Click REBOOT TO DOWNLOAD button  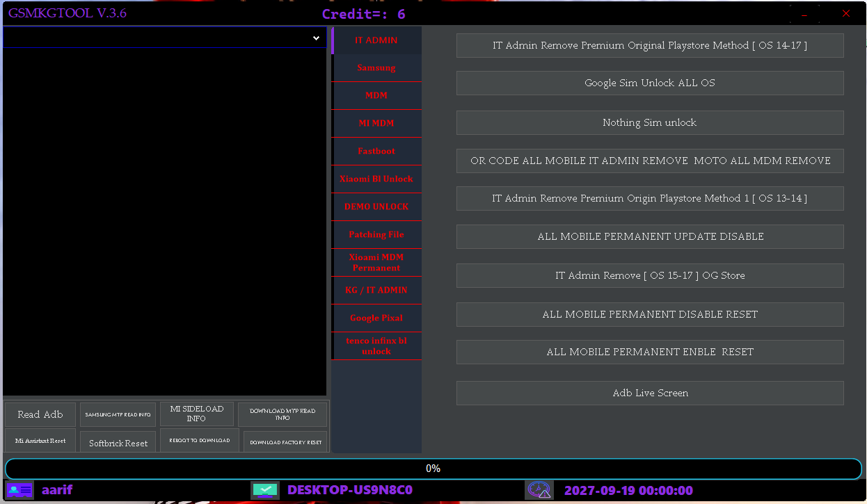tap(200, 440)
